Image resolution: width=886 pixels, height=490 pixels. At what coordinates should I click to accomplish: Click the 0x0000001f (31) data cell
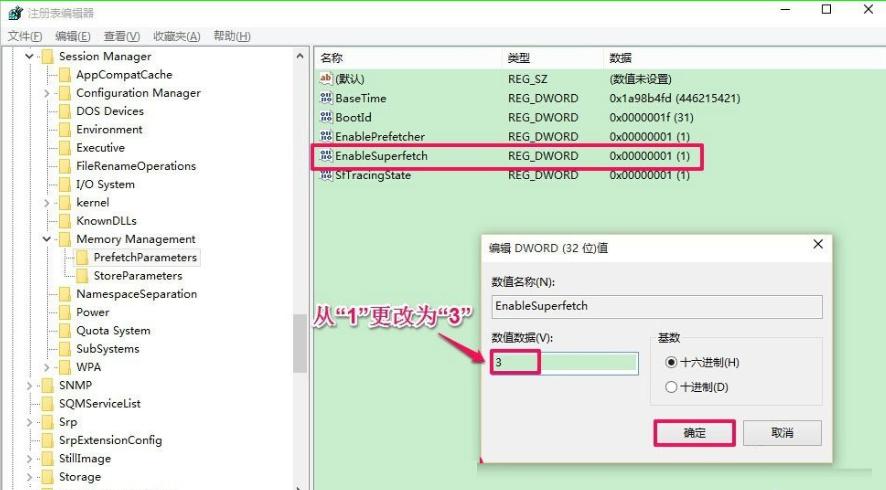pos(651,118)
